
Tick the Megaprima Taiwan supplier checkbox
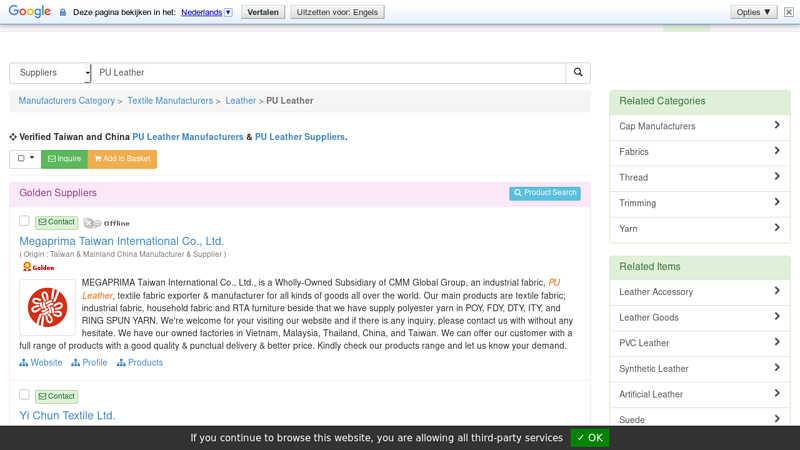coord(24,221)
